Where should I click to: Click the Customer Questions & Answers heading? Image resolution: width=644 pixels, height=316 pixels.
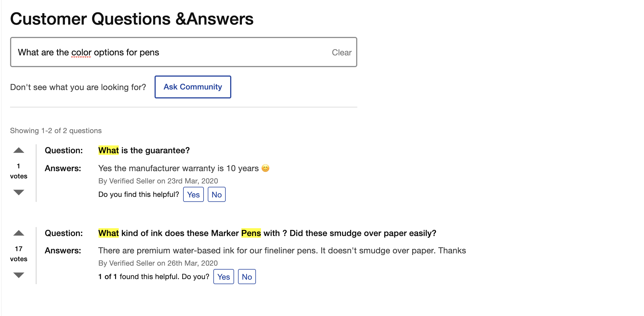[132, 19]
